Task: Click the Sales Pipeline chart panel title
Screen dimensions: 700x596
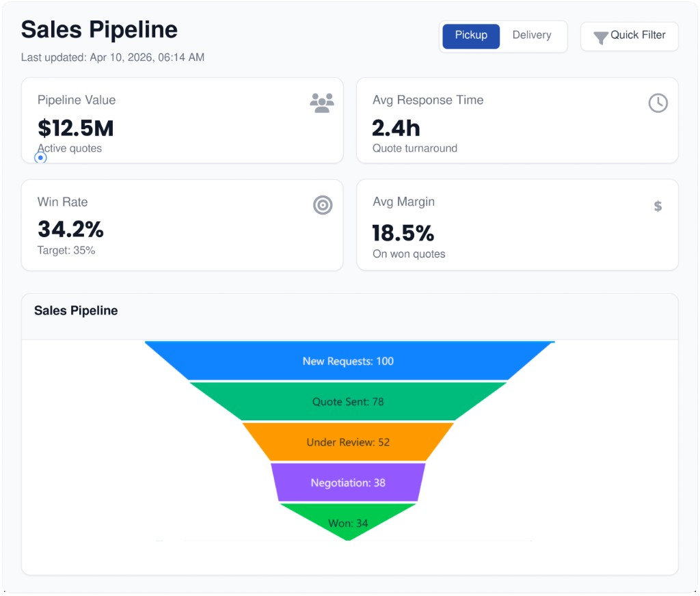Action: pos(76,311)
